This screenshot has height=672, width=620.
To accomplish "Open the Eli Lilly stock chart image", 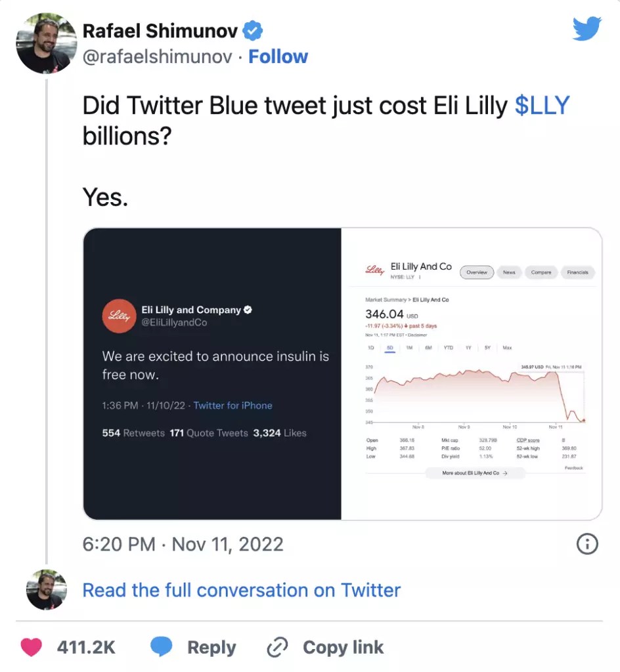I will tap(472, 373).
